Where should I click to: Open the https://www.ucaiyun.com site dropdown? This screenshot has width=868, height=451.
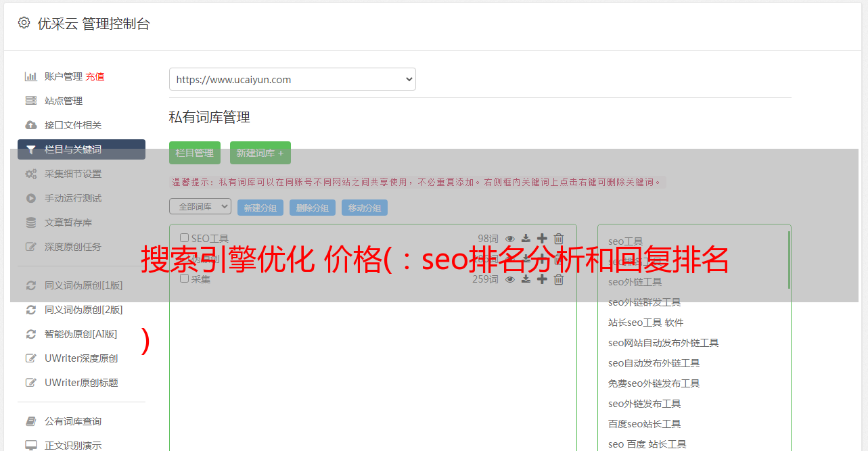[292, 79]
